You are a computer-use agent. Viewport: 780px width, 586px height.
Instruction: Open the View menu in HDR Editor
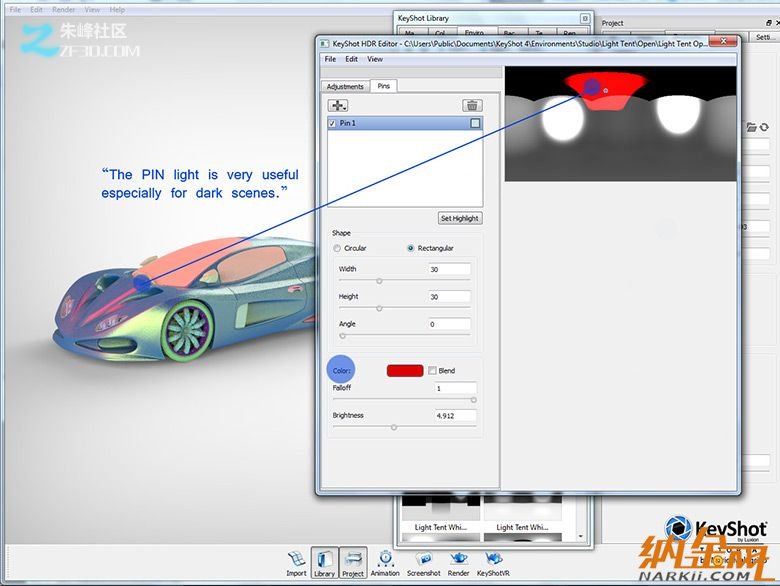tap(376, 59)
